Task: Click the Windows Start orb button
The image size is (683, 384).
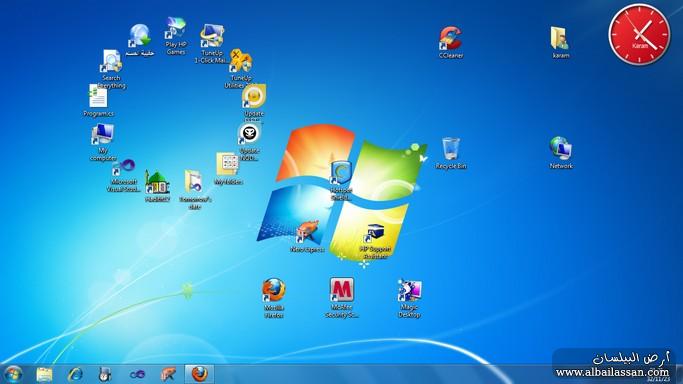Action: tap(13, 374)
